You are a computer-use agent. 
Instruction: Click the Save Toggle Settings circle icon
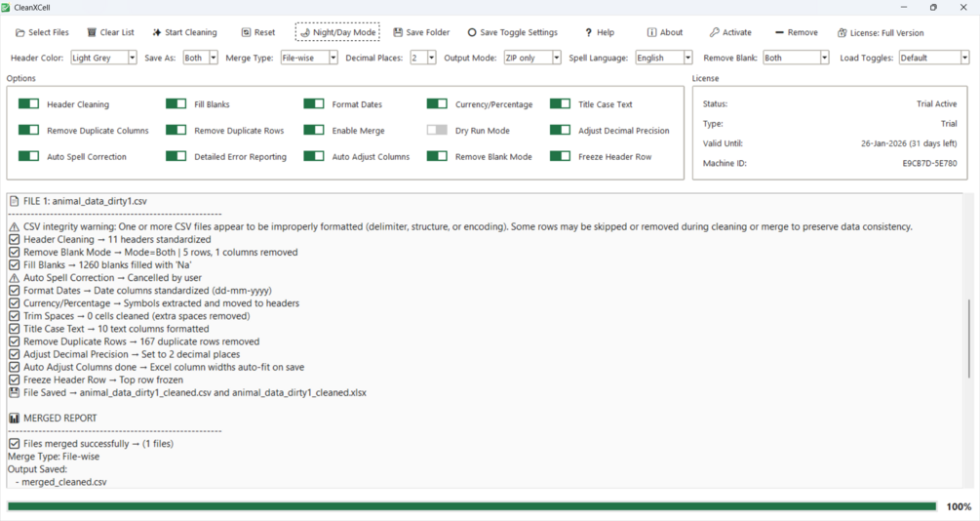tap(472, 32)
